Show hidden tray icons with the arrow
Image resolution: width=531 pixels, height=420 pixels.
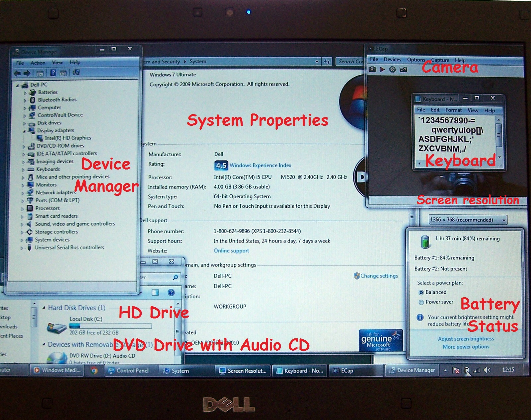[445, 371]
